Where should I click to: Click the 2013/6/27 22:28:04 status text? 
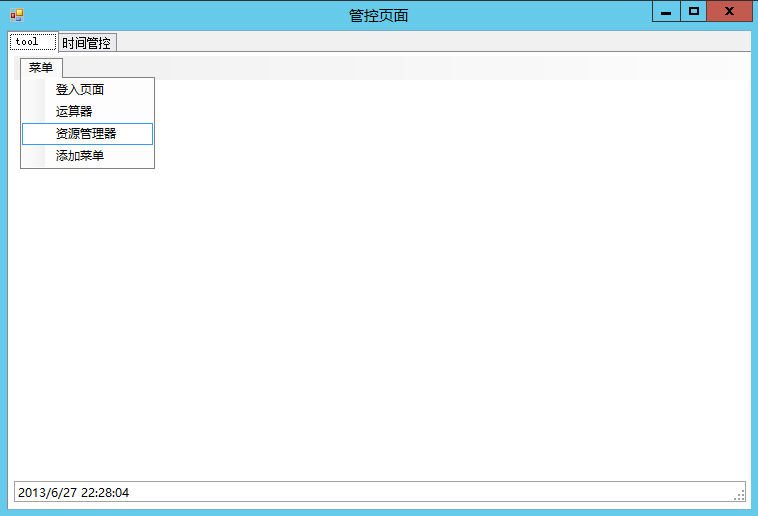click(x=73, y=493)
